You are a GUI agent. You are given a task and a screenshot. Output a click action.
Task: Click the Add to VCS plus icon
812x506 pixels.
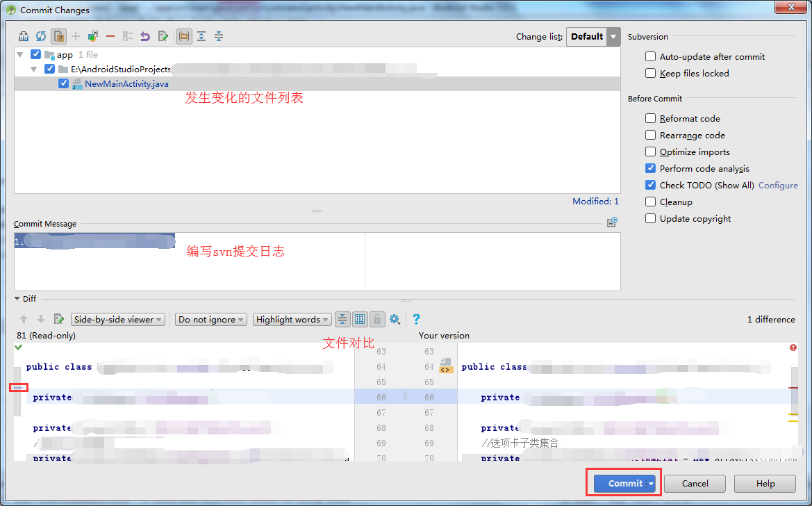76,36
